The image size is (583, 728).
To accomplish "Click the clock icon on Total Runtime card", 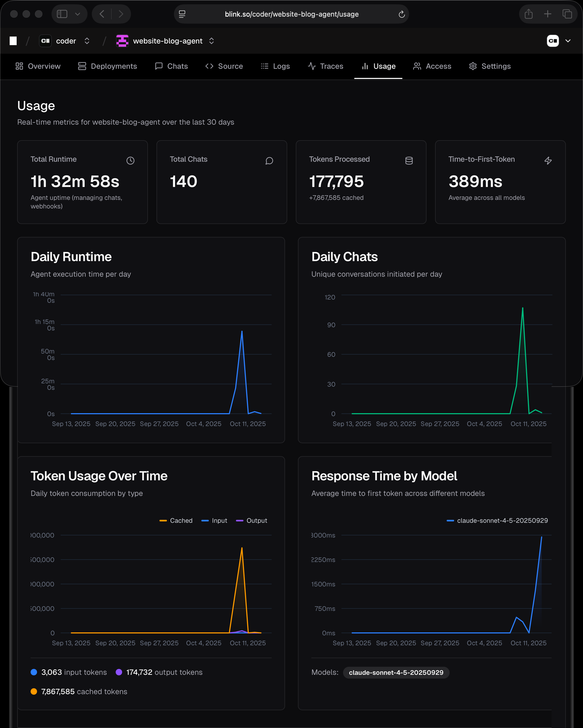I will 130,161.
